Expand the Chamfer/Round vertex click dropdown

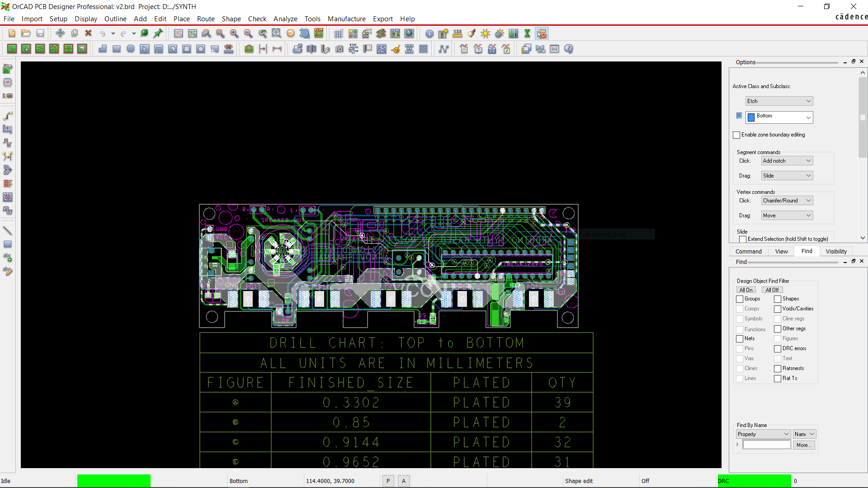click(787, 201)
